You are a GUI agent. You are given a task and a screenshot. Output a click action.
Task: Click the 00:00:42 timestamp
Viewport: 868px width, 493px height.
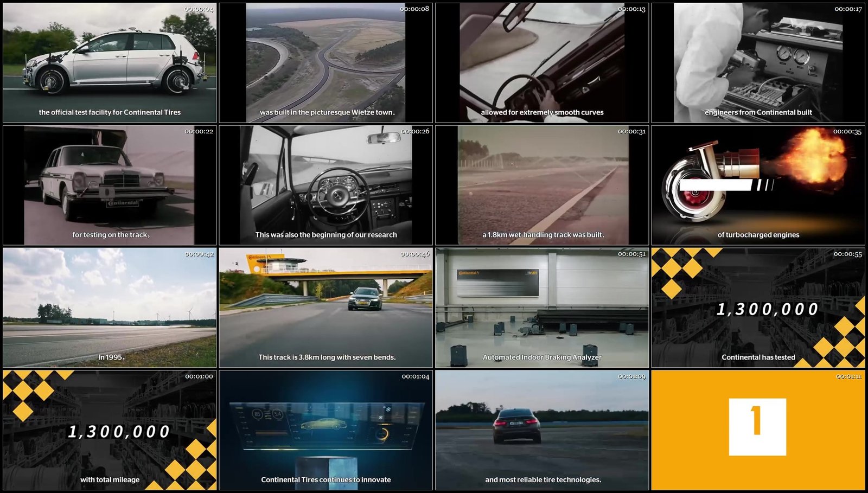[x=199, y=254]
